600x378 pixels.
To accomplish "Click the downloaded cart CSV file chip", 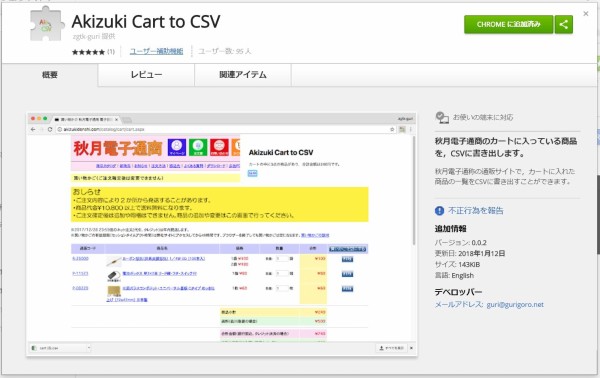I will [60, 348].
